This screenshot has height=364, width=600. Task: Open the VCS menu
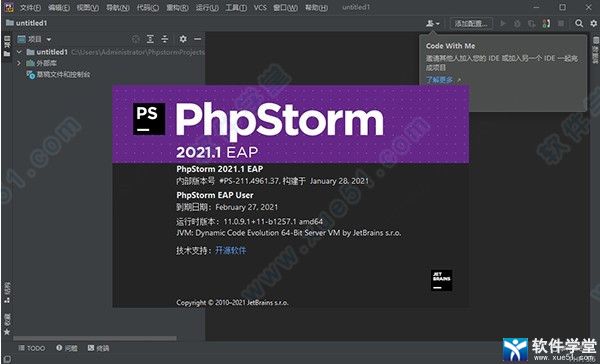(x=260, y=8)
